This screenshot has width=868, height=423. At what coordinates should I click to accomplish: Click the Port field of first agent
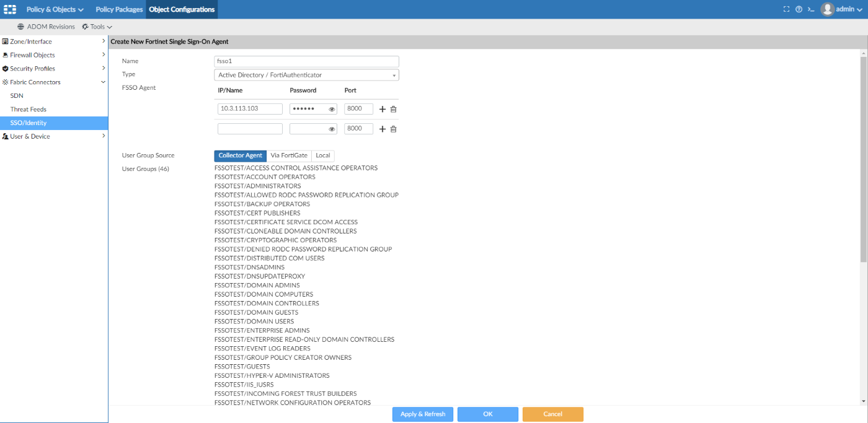[x=359, y=109]
